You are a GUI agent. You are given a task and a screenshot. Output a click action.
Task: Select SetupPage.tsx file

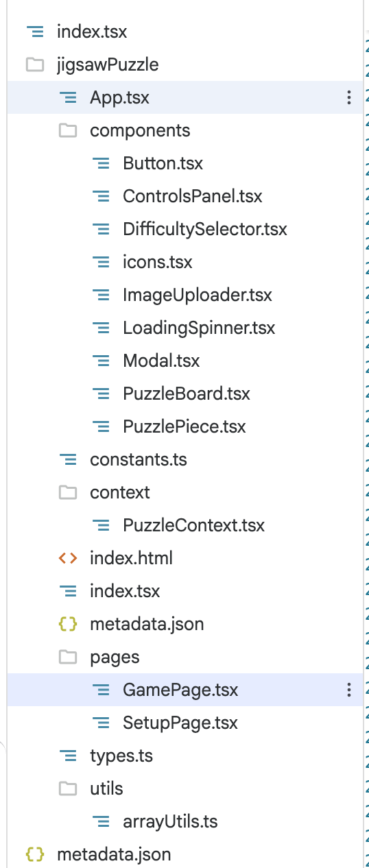coord(180,723)
